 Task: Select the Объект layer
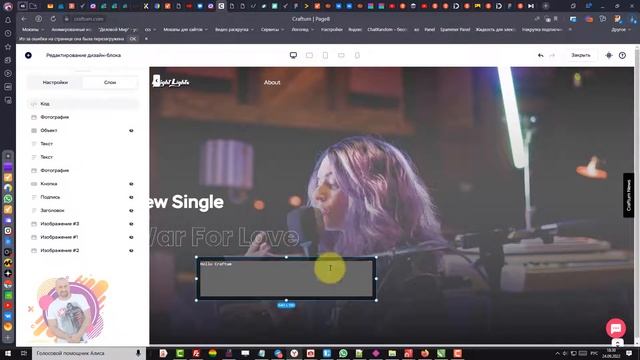(83, 131)
